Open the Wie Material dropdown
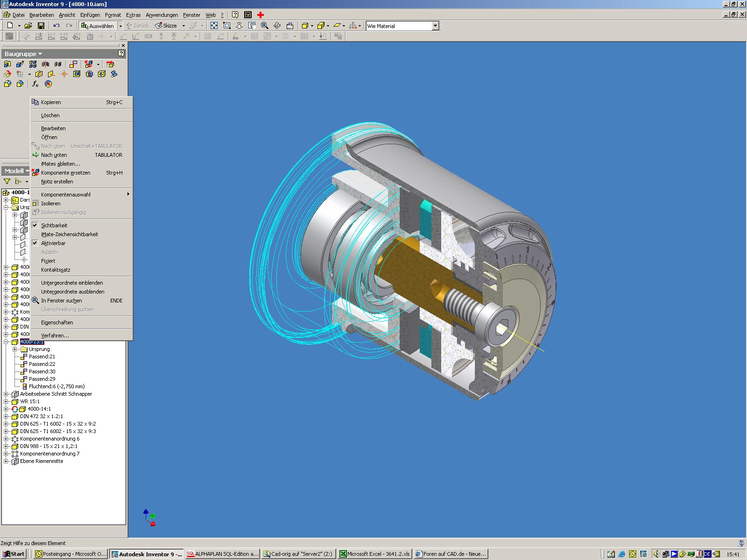The width and height of the screenshot is (747, 560). pyautogui.click(x=435, y=26)
